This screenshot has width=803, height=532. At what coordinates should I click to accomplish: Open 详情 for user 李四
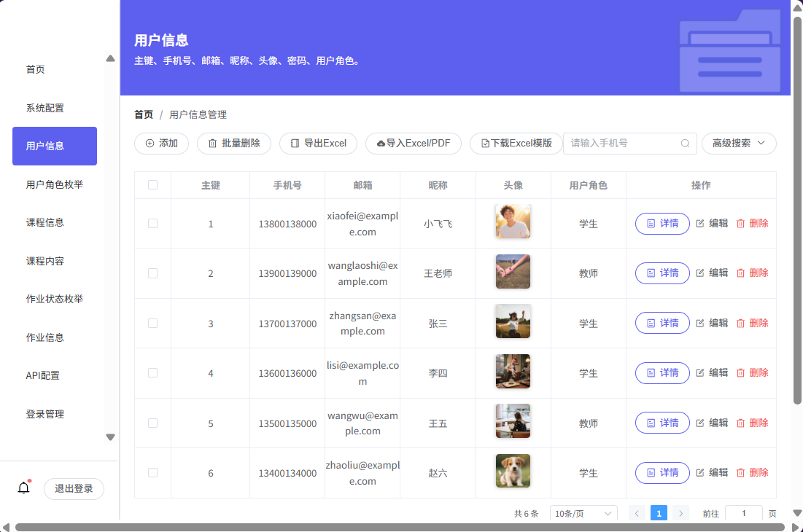tap(662, 373)
